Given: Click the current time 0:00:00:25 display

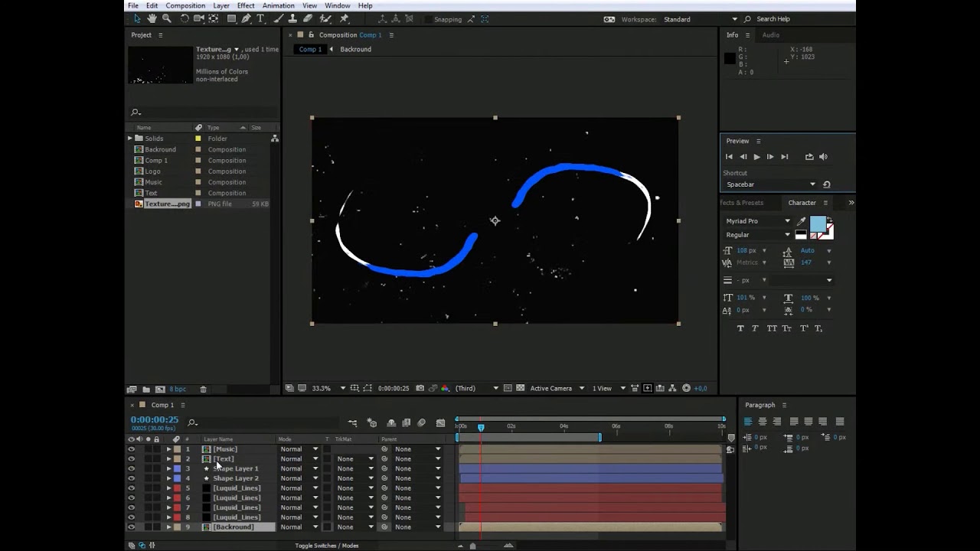Looking at the screenshot, I should pyautogui.click(x=155, y=420).
